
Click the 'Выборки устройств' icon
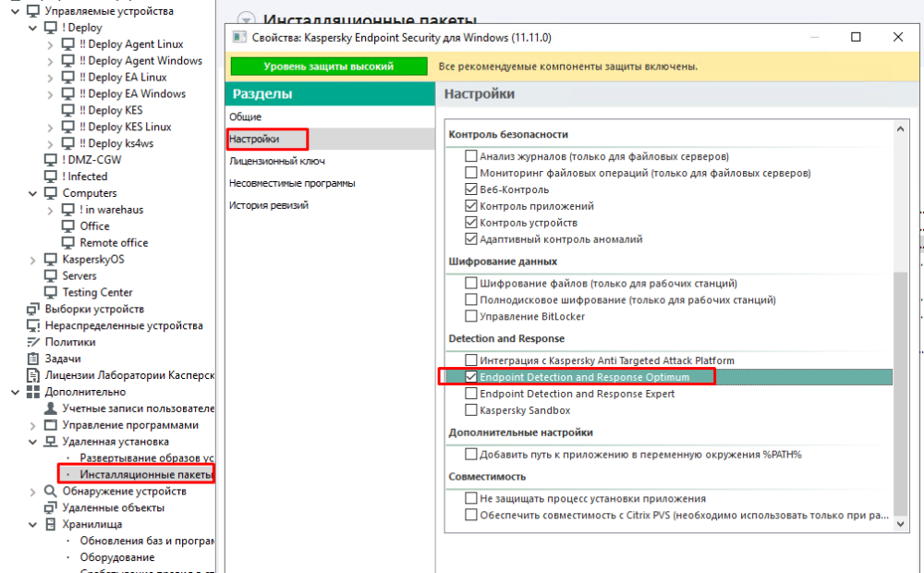coord(33,309)
